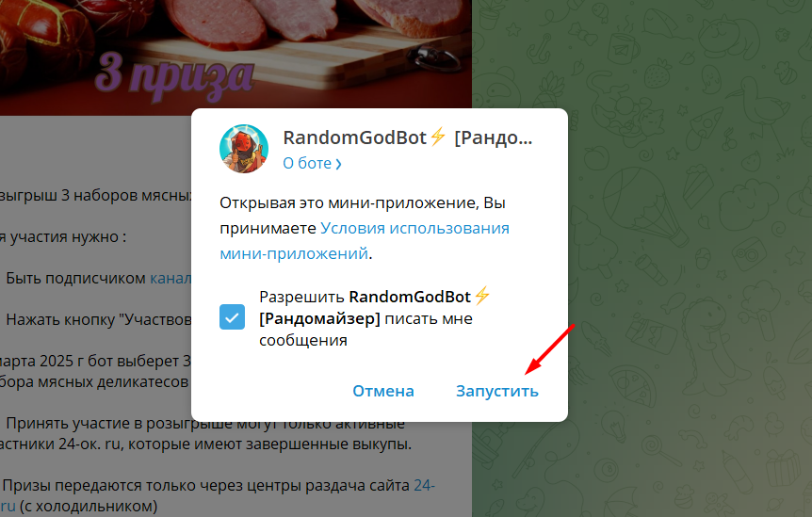Click the lightning icon in the permission label
Viewport: 812px width, 517px height.
(481, 297)
